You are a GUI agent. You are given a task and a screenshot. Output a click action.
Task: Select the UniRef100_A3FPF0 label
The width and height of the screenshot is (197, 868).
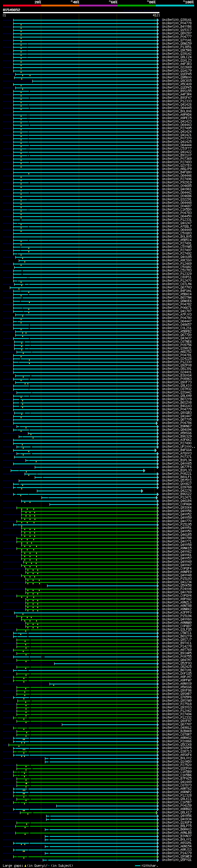[176, 612]
